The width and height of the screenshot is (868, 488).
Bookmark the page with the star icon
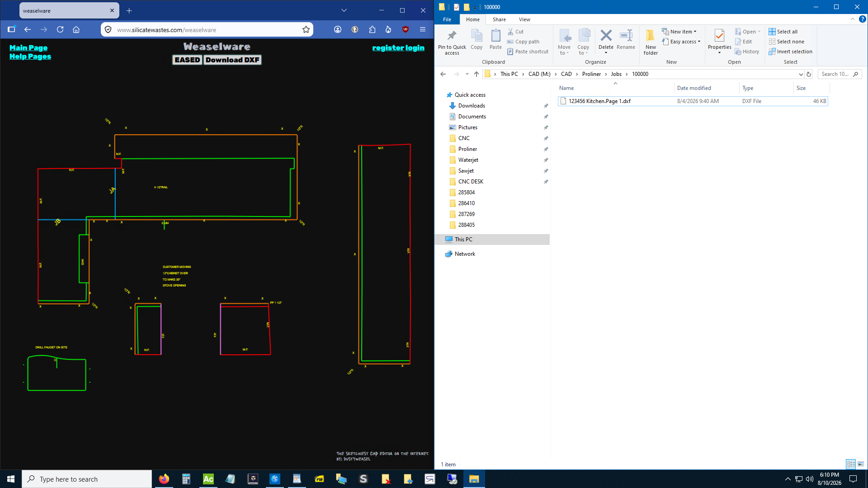[306, 29]
